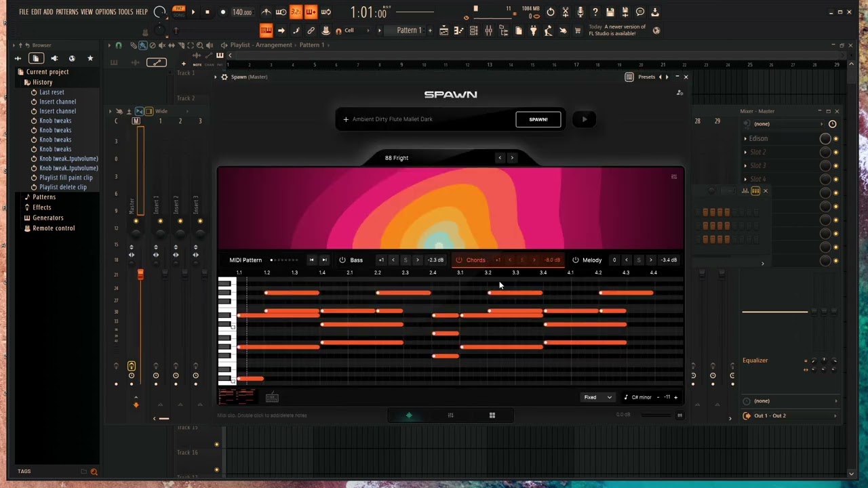Viewport: 868px width, 488px height.
Task: Open PATTERNS menu
Action: [x=66, y=12]
